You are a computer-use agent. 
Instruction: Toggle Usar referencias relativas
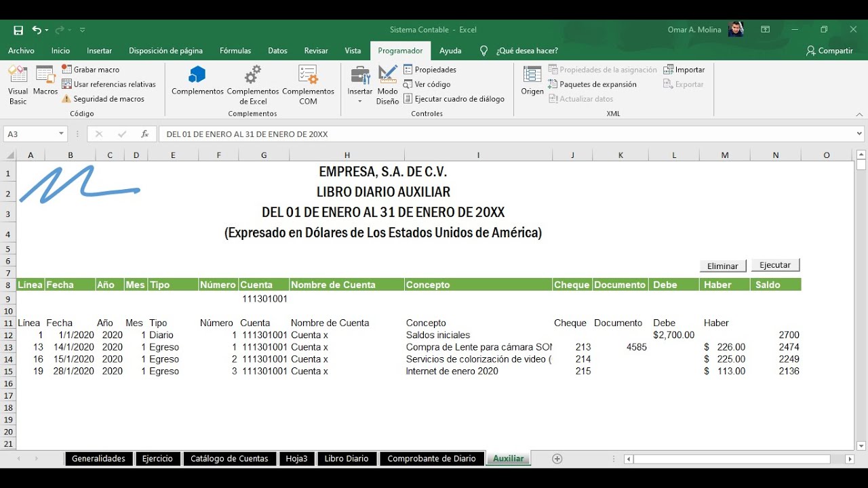coord(108,84)
